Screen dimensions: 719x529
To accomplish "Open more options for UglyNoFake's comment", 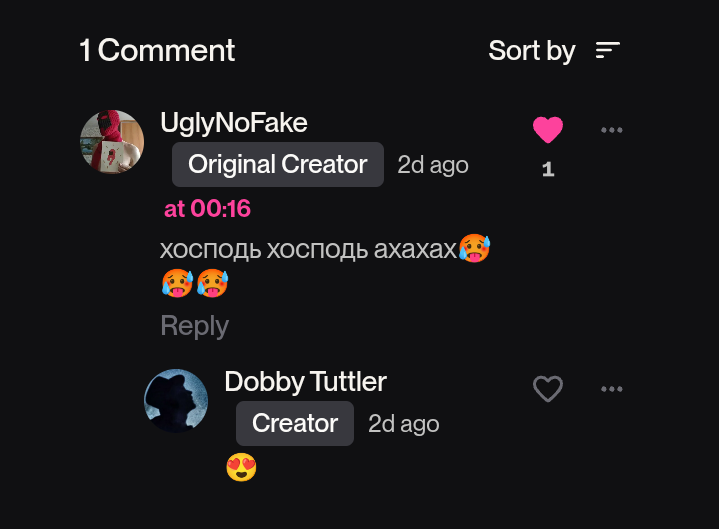I will (x=612, y=130).
